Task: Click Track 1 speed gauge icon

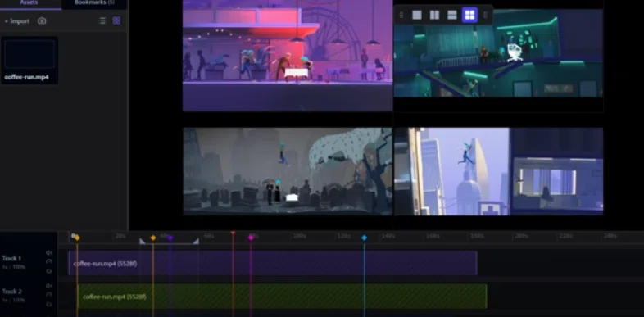Action: point(49,262)
